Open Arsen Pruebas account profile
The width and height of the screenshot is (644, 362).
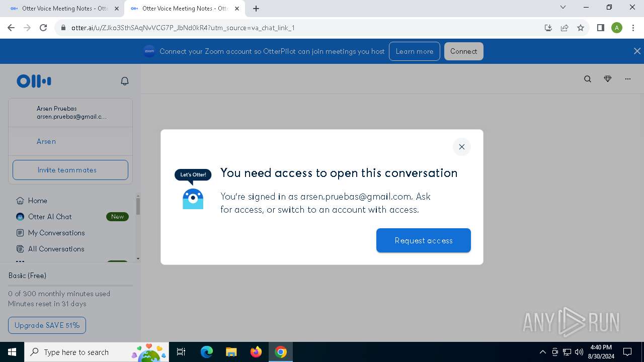pos(70,113)
